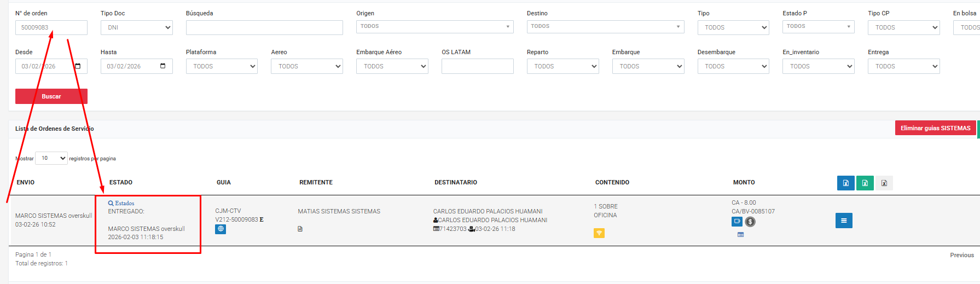Click Eliminar guias SISTEMAS button

click(x=935, y=128)
